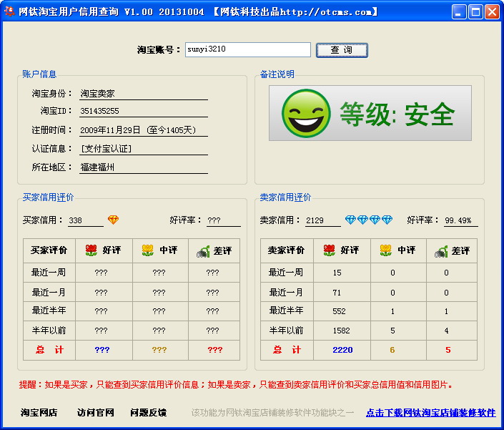Viewport: 504px width, 430px height.
Task: Click red flower icon in seller 好评 header
Action: (x=329, y=250)
